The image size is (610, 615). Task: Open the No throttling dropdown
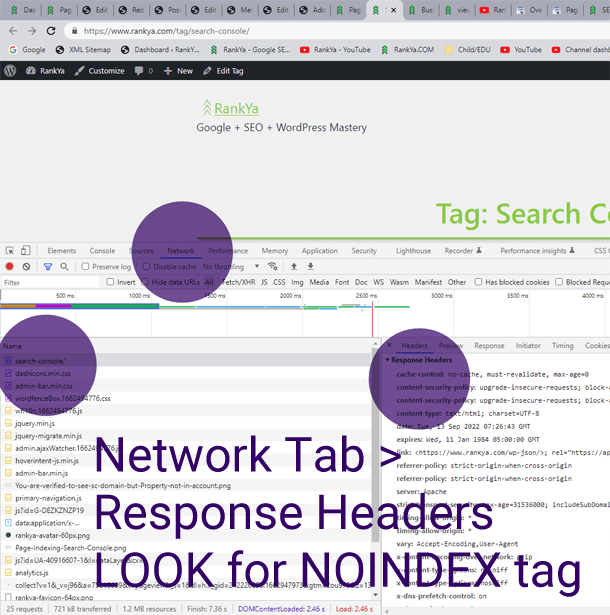click(231, 267)
